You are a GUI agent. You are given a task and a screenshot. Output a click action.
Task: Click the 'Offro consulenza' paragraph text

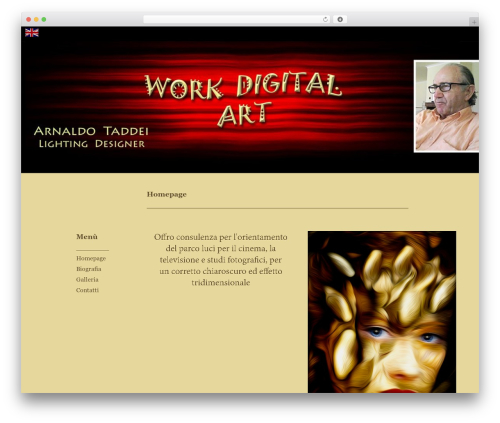coord(221,260)
